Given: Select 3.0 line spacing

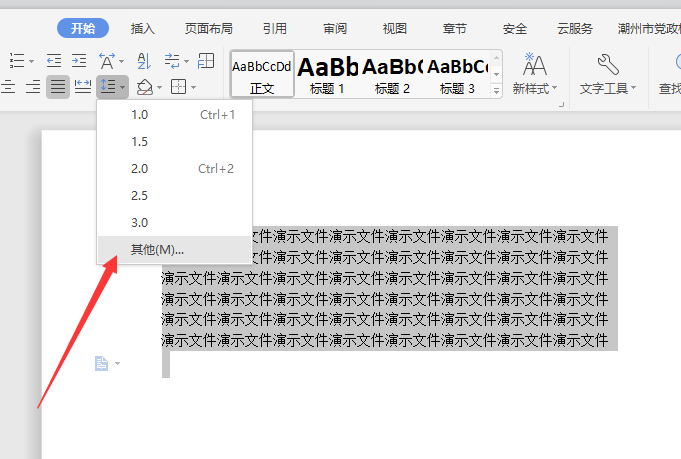Looking at the screenshot, I should tap(175, 222).
